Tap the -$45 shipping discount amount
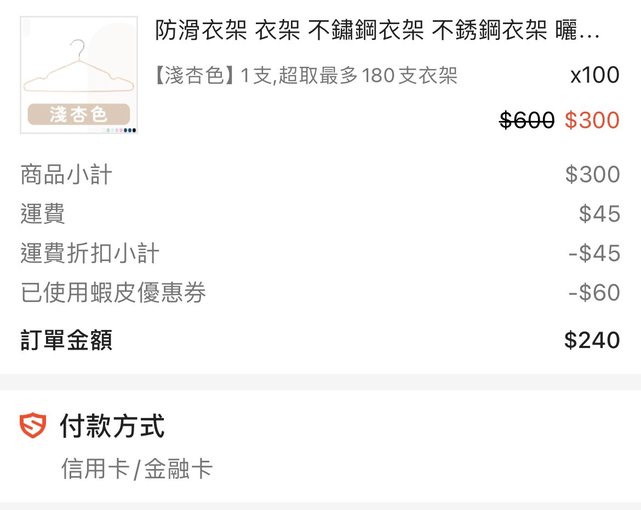Image resolution: width=641 pixels, height=510 pixels. 594,254
